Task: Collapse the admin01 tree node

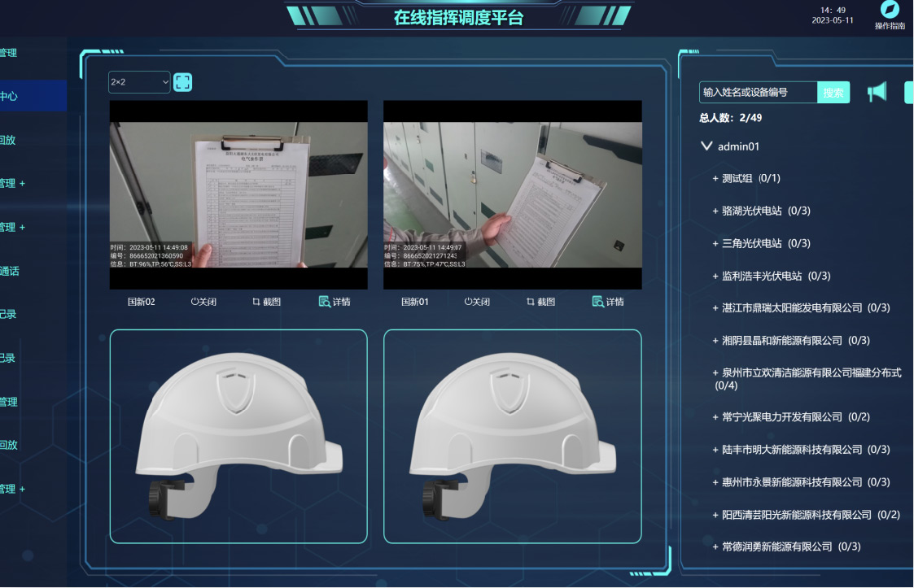Action: [x=706, y=146]
